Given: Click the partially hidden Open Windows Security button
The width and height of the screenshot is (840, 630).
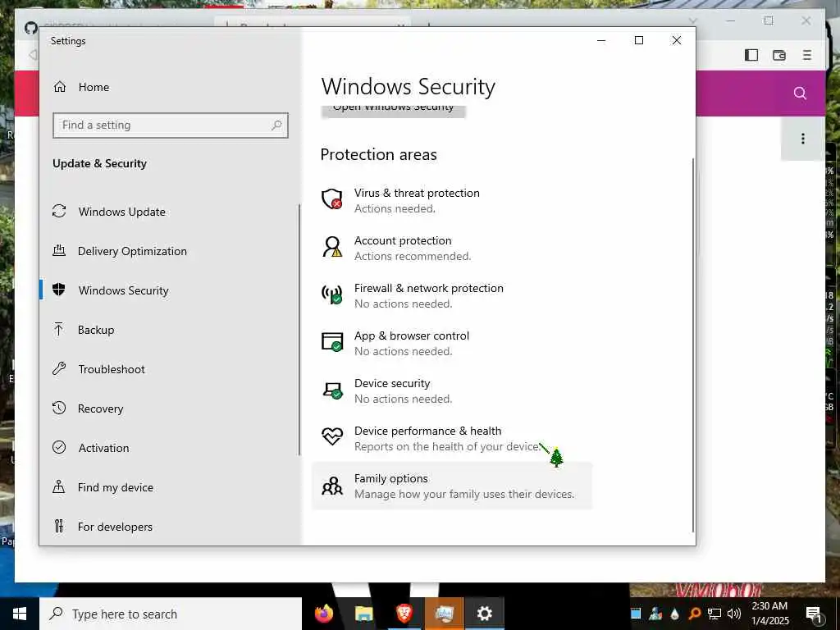Looking at the screenshot, I should [393, 111].
